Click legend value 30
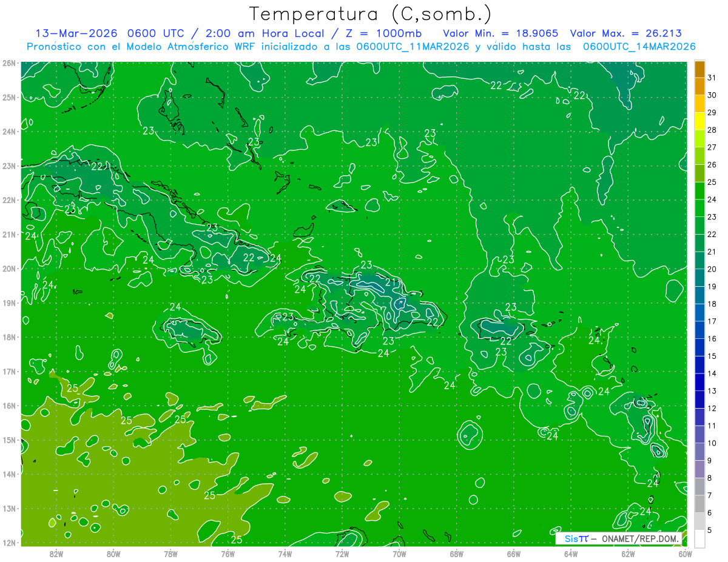 click(712, 95)
